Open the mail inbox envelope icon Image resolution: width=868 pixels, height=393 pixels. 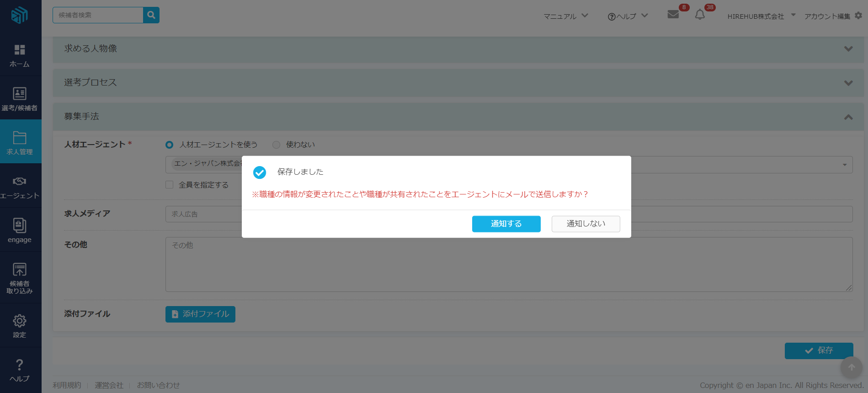coord(673,15)
